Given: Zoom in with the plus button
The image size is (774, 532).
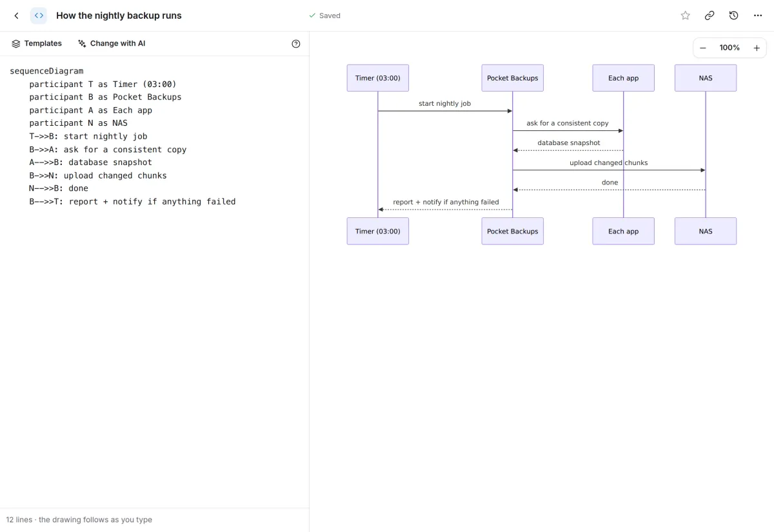Looking at the screenshot, I should pyautogui.click(x=757, y=48).
